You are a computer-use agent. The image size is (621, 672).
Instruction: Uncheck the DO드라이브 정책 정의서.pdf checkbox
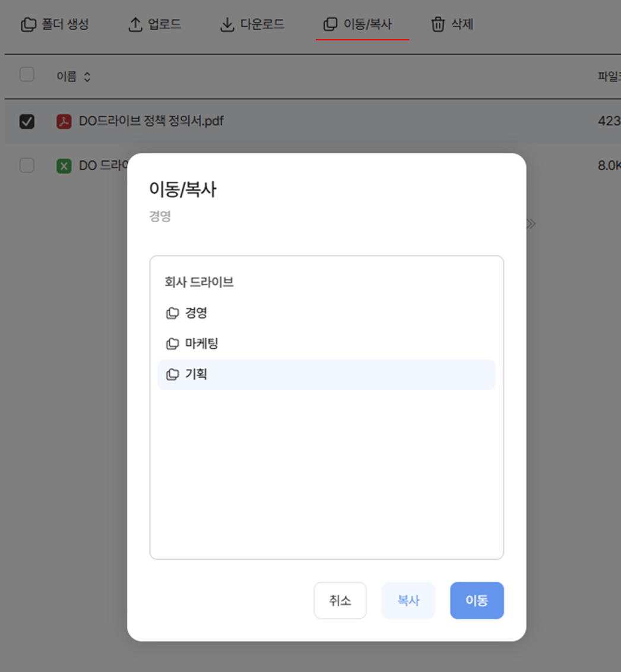click(27, 122)
